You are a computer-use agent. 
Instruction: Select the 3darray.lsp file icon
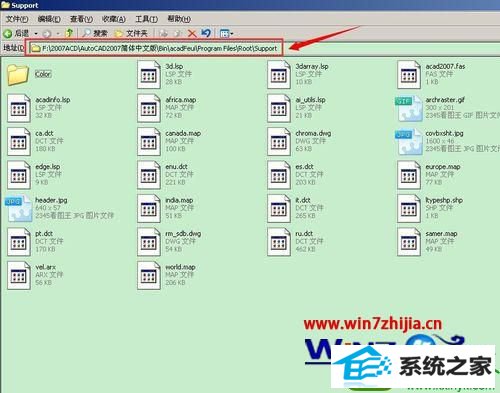[x=279, y=74]
